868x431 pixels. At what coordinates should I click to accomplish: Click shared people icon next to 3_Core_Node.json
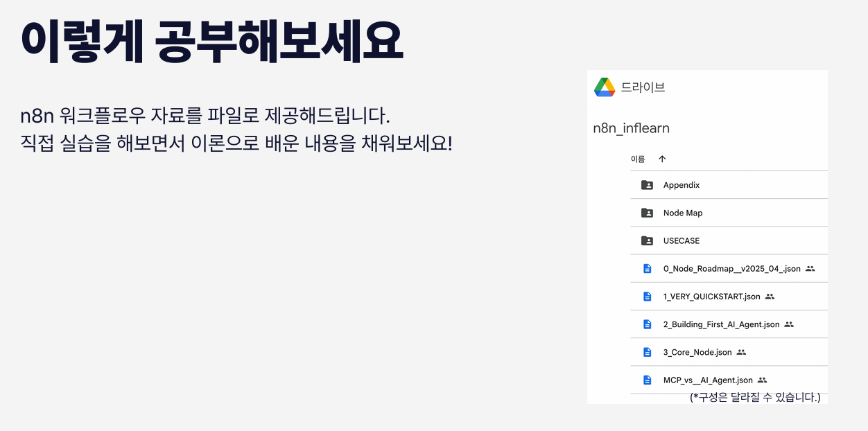tap(741, 352)
